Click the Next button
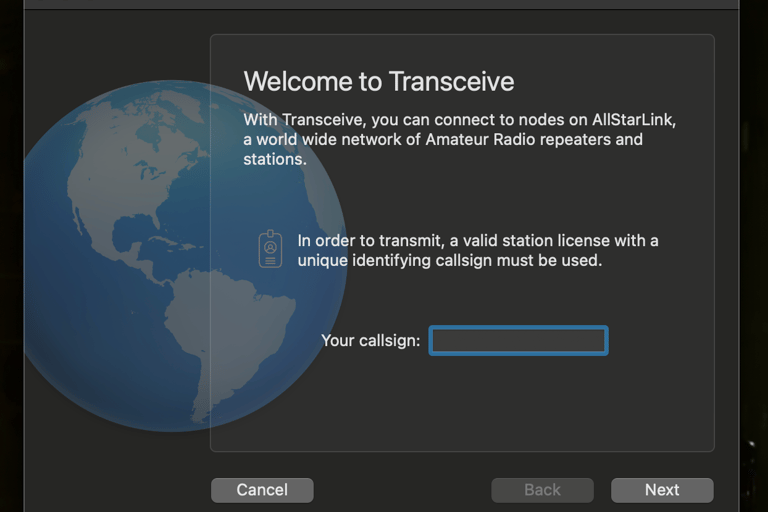The height and width of the screenshot is (512, 768). [662, 490]
